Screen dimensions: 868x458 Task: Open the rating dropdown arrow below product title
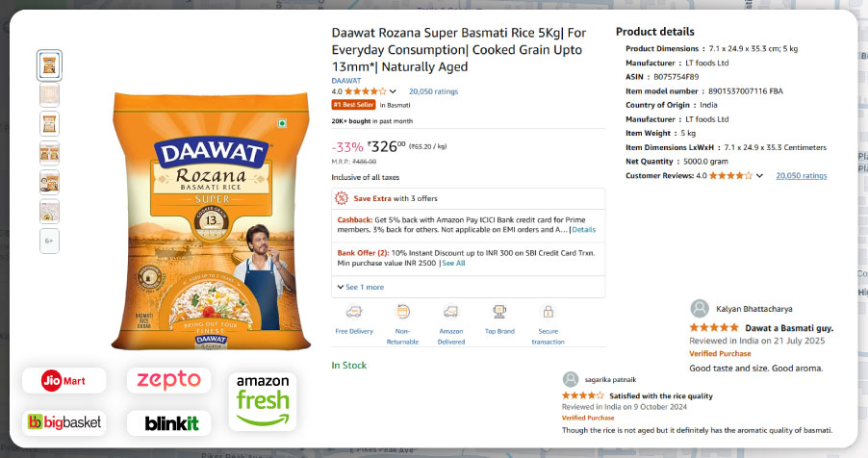coord(393,92)
